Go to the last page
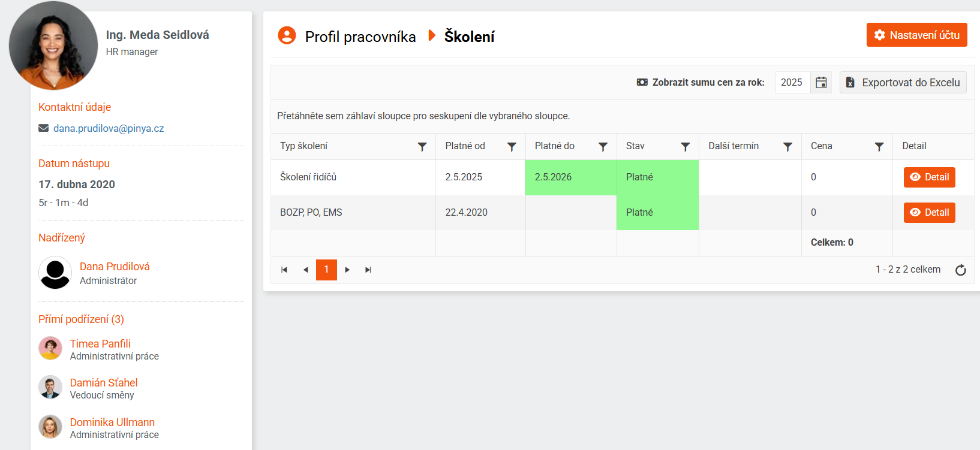Image resolution: width=980 pixels, height=450 pixels. click(368, 270)
